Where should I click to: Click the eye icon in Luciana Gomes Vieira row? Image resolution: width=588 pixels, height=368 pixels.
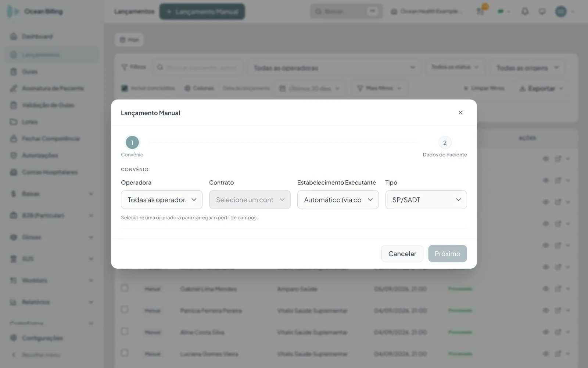[x=546, y=354]
